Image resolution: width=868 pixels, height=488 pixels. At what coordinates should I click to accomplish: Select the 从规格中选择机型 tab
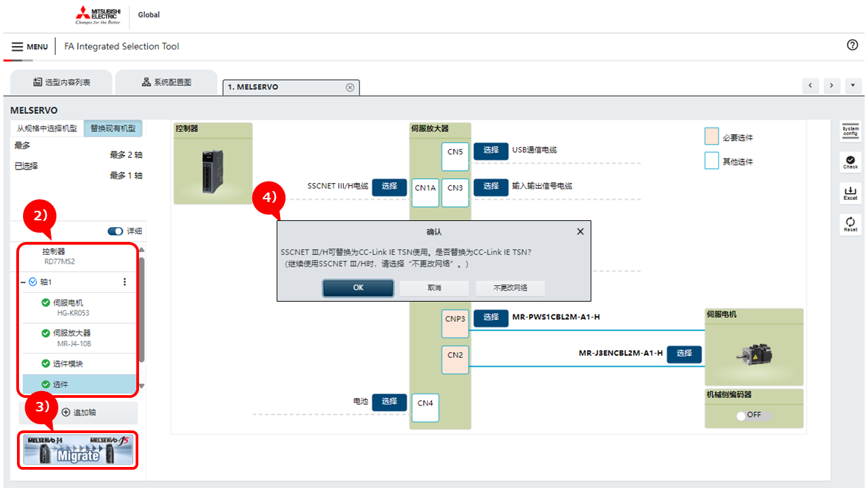tap(47, 129)
